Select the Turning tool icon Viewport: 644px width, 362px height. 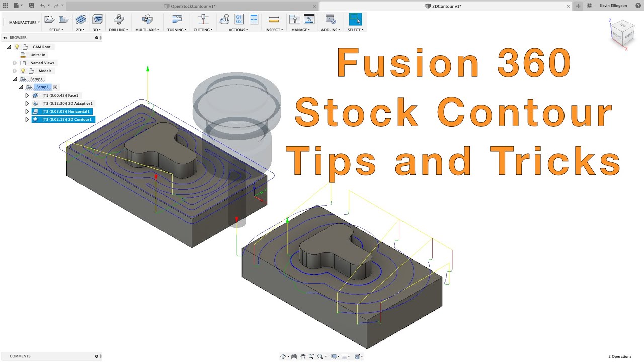point(177,20)
